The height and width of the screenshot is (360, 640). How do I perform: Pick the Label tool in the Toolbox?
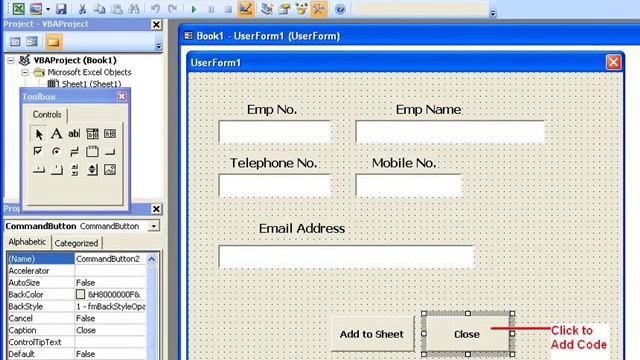point(56,134)
